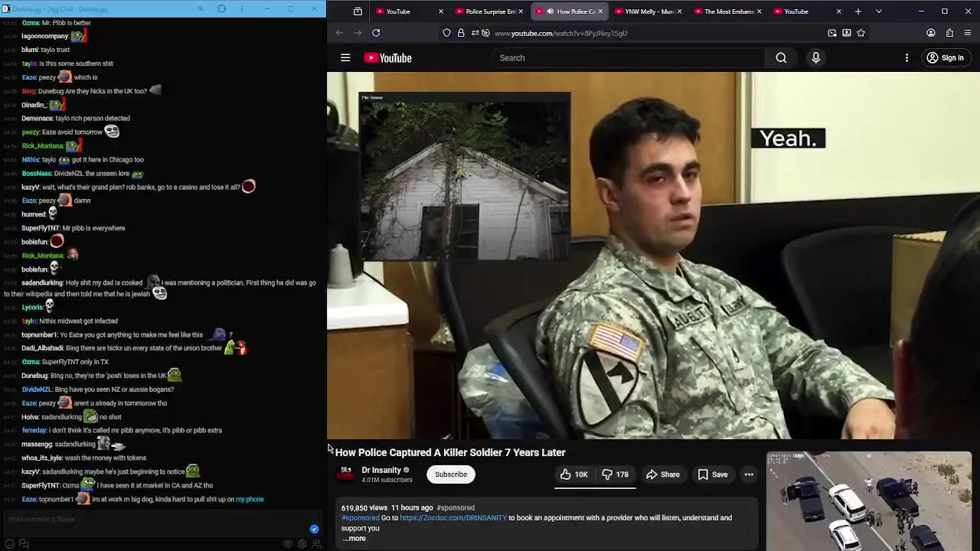Viewport: 980px width, 551px height.
Task: Bookmark this page with star icon
Action: [861, 33]
